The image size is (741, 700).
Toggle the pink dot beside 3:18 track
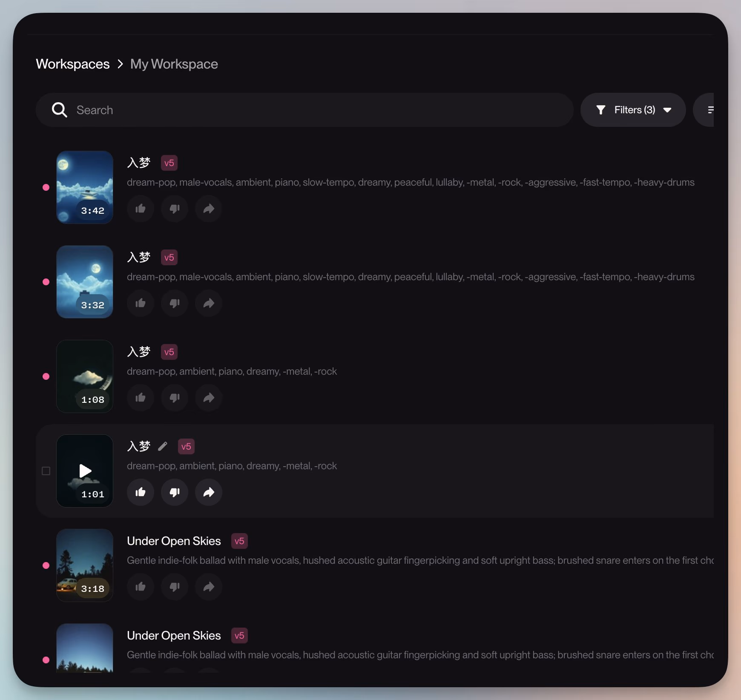(46, 565)
